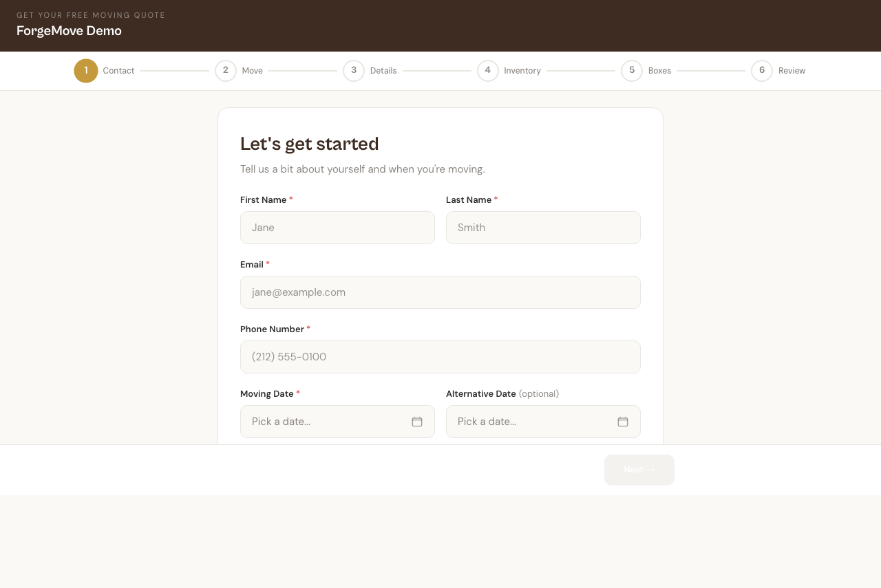
Task: Go to the Inventory step label
Action: tap(522, 71)
